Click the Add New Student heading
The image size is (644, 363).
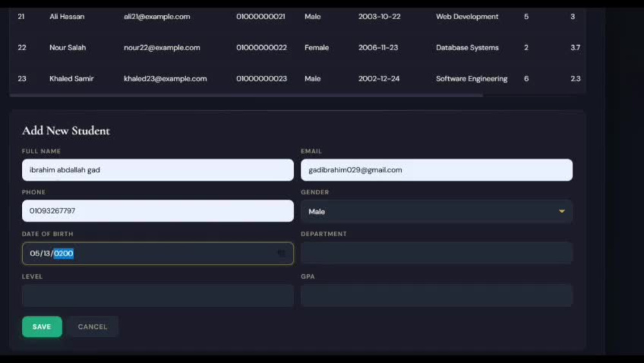click(66, 131)
